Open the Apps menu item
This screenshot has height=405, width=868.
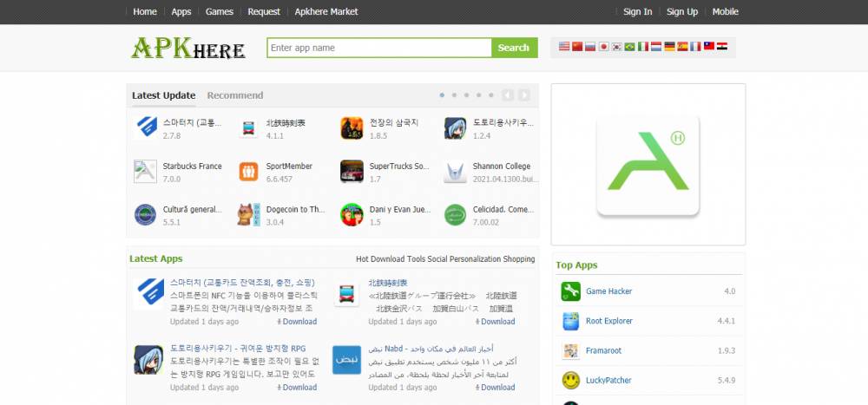pos(181,11)
